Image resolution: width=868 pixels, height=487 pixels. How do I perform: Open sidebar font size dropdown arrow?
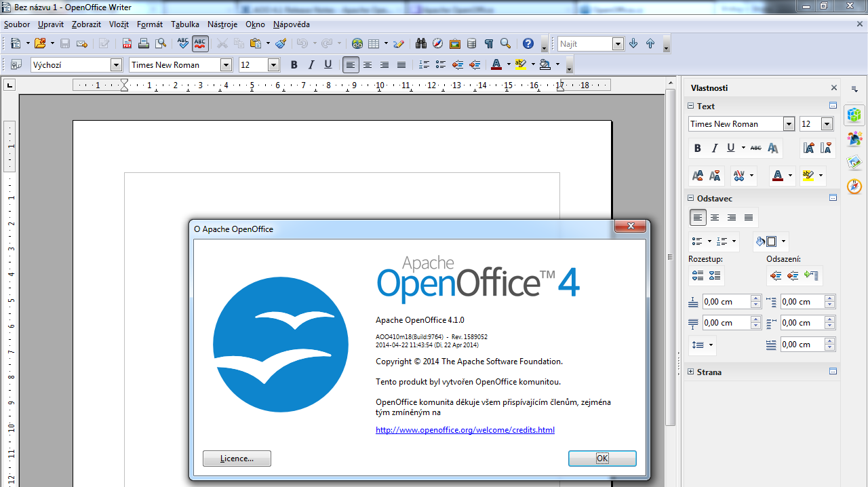pyautogui.click(x=827, y=124)
